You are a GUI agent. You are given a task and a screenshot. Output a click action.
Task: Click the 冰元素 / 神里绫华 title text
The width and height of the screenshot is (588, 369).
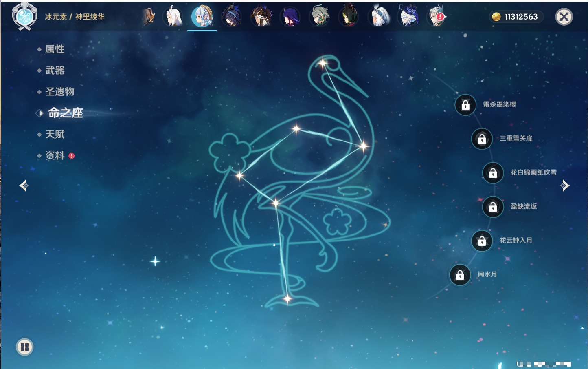click(x=75, y=17)
